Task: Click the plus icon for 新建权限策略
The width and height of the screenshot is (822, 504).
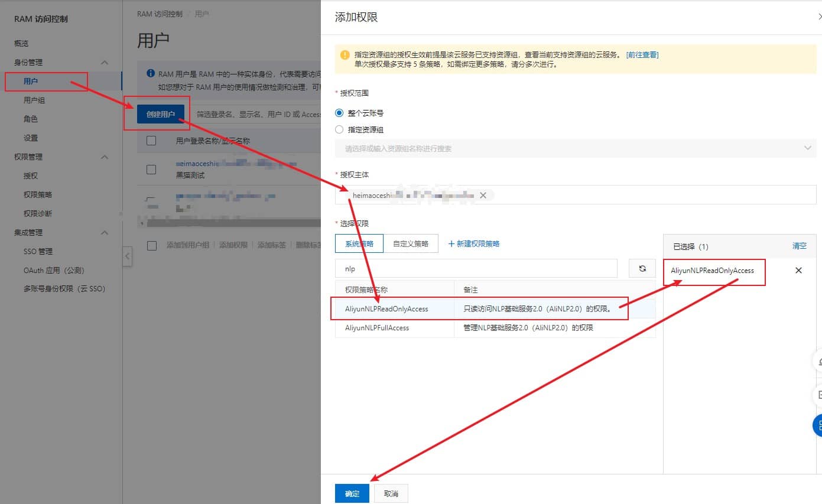Action: click(451, 243)
